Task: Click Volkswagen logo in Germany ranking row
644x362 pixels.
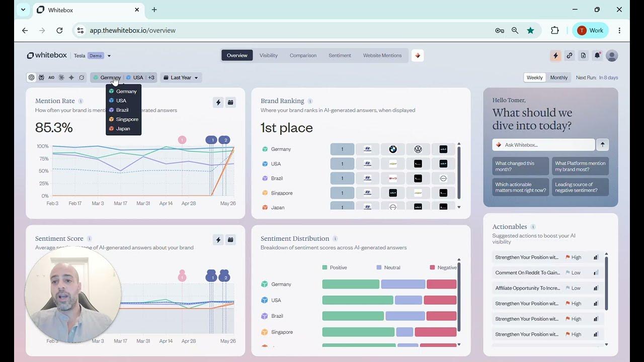Action: pyautogui.click(x=418, y=149)
